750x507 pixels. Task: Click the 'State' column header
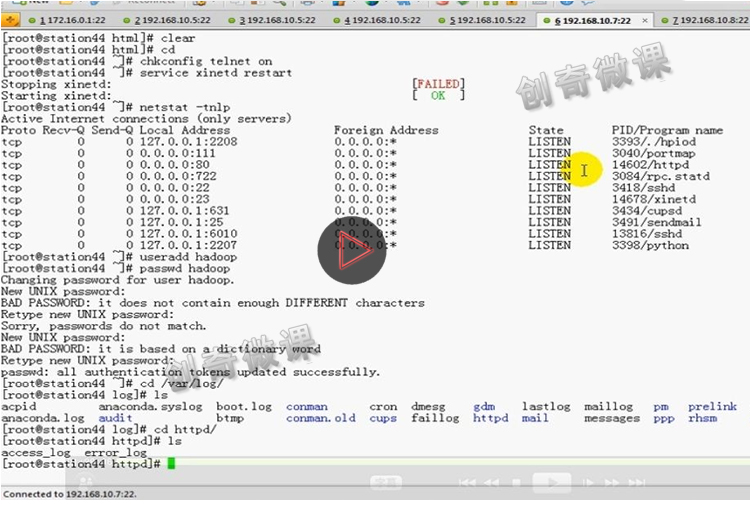[546, 130]
